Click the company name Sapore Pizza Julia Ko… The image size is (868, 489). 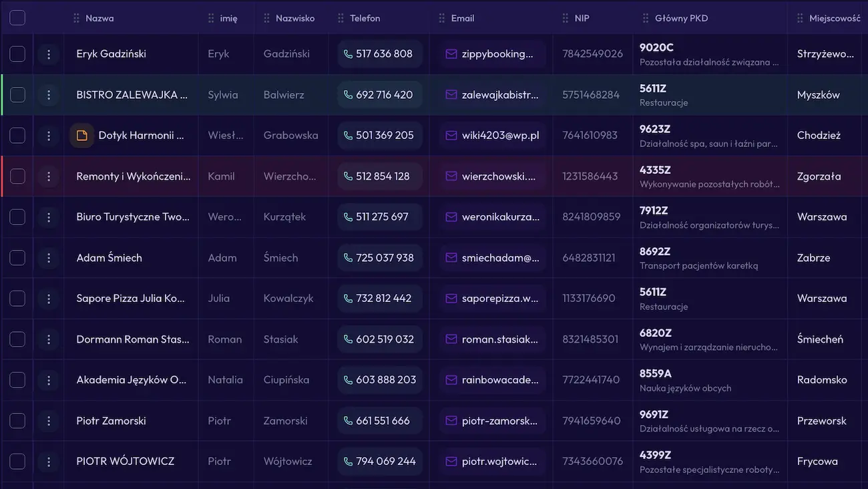tap(131, 299)
